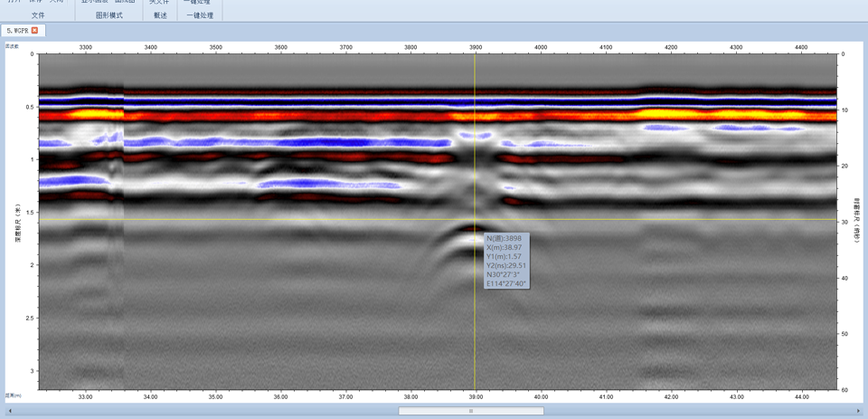Viewport: 868px width, 419px height.
Task: Click the coordinate info tooltip box
Action: point(506,262)
